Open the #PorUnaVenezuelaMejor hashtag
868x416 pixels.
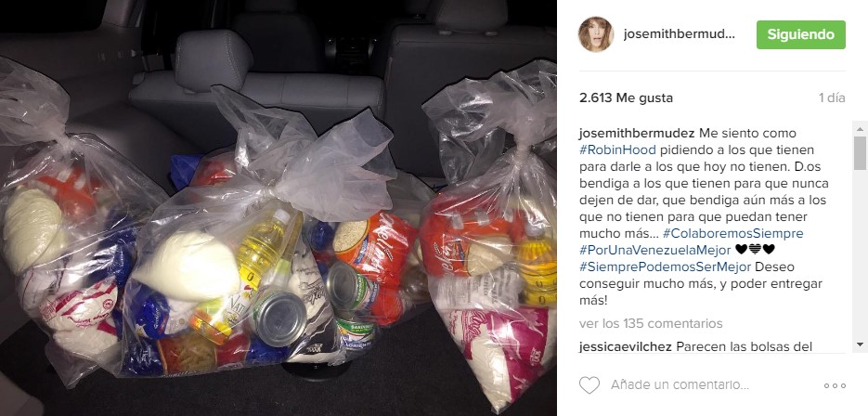(654, 250)
